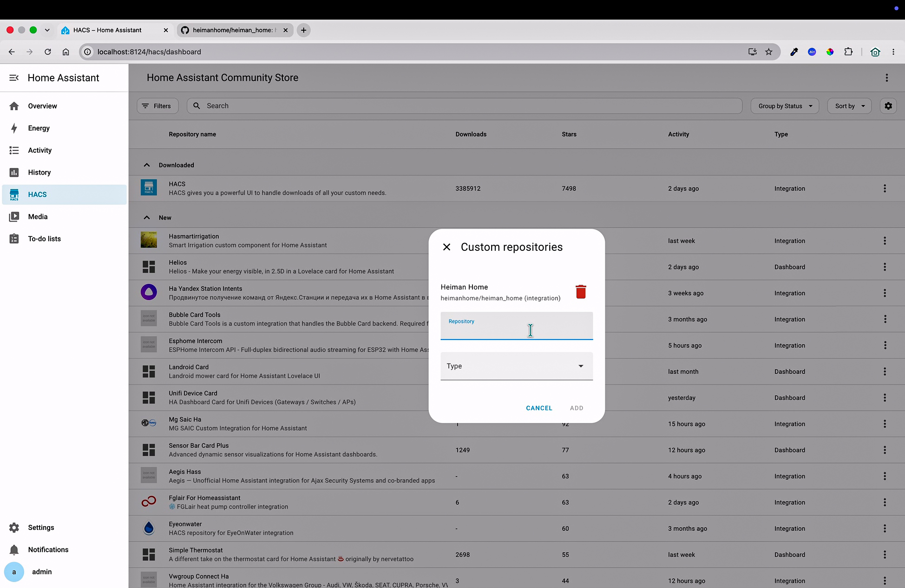The image size is (905, 588).
Task: Cancel the Custom repositories dialog
Action: coord(539,408)
